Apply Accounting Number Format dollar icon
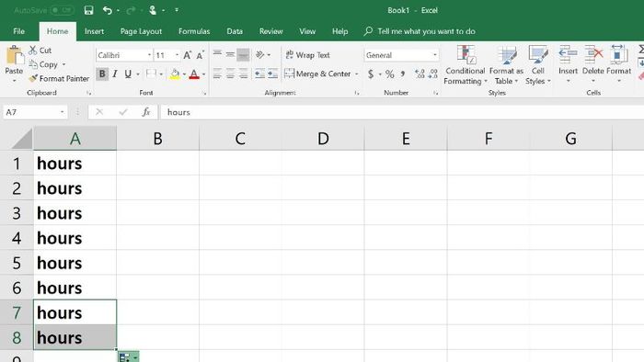Image resolution: width=644 pixels, height=362 pixels. (x=371, y=74)
